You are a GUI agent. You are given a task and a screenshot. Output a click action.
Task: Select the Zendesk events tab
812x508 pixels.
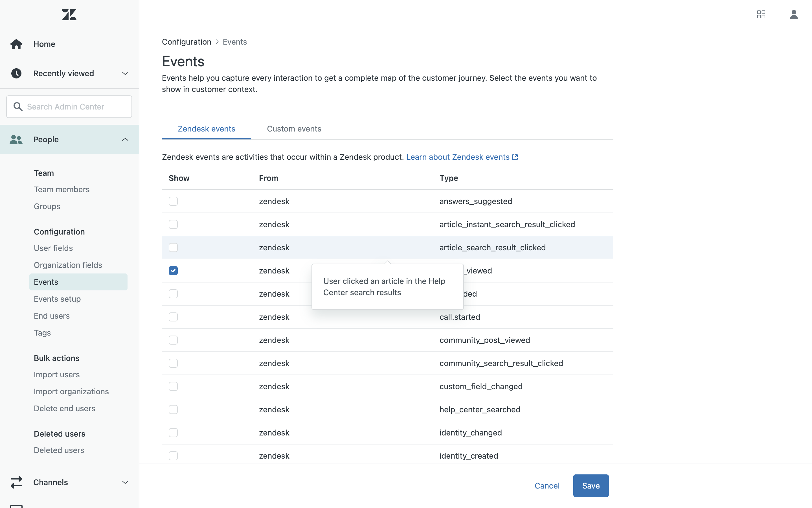pyautogui.click(x=206, y=129)
